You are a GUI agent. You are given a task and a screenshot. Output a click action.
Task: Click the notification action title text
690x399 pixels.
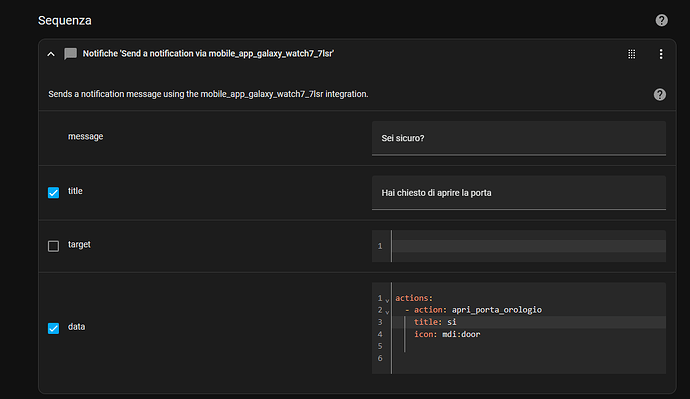(208, 54)
